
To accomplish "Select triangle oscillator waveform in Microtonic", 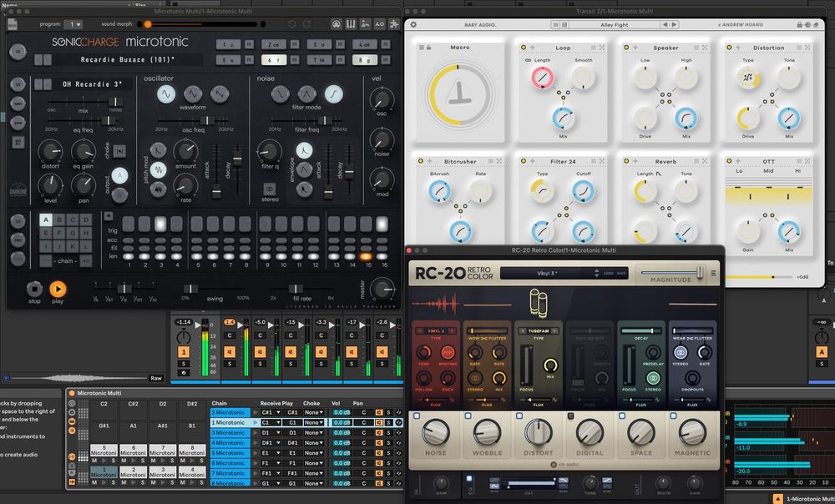I will (193, 94).
